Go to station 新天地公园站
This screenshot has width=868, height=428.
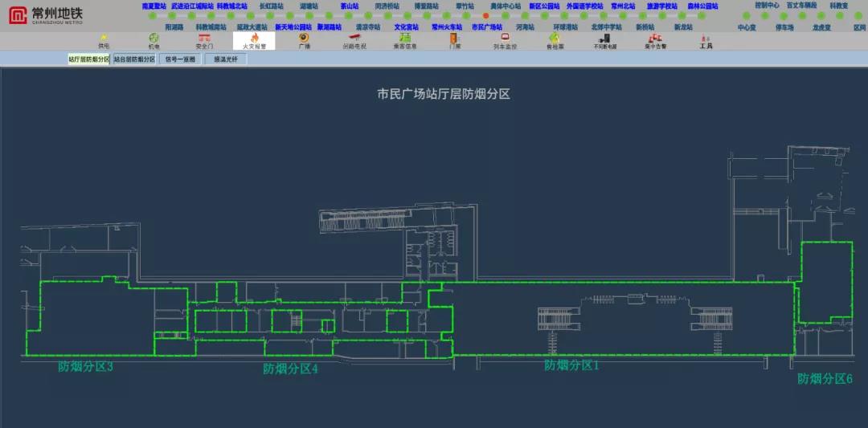pos(293,26)
